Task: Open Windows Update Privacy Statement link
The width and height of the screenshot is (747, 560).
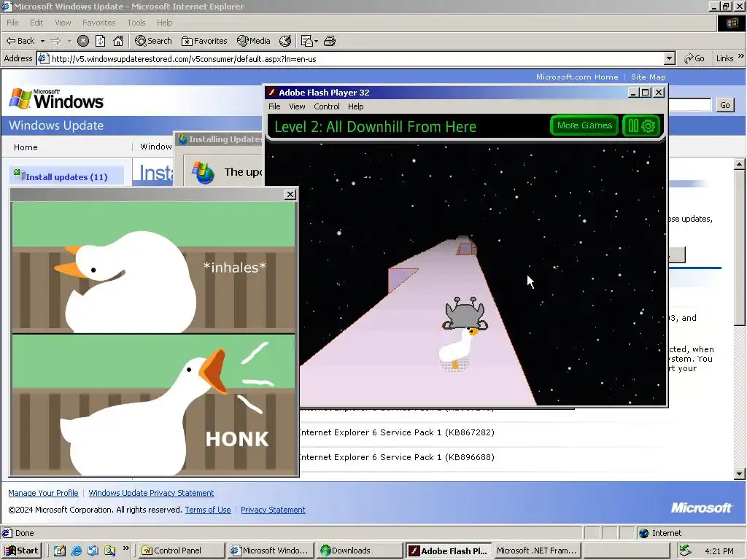Action: 151,493
